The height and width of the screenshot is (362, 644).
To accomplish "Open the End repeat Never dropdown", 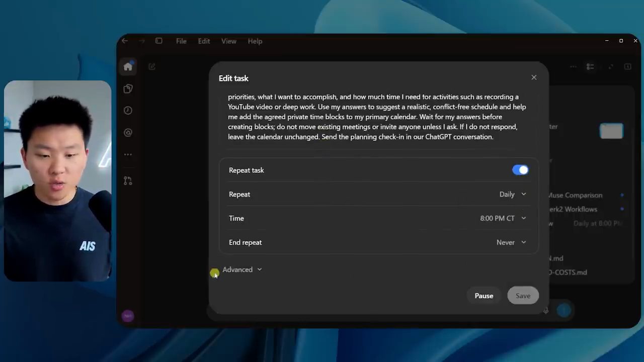I will [511, 242].
